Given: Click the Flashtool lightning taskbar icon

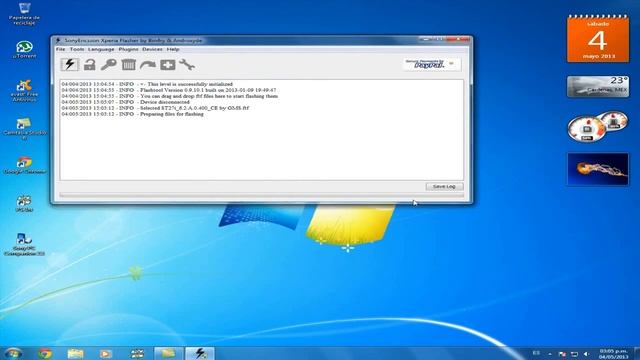Looking at the screenshot, I should pos(200,353).
